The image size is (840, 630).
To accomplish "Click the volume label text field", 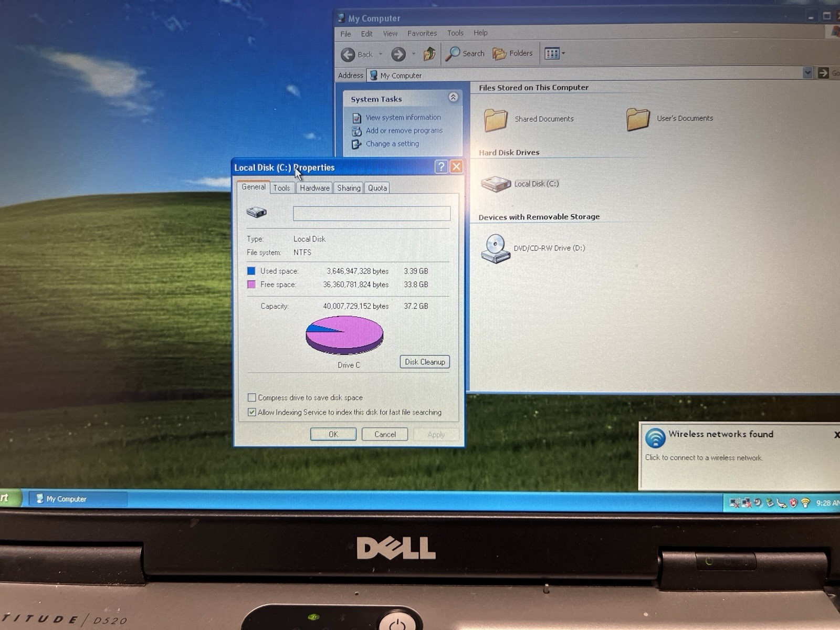I will 372,213.
